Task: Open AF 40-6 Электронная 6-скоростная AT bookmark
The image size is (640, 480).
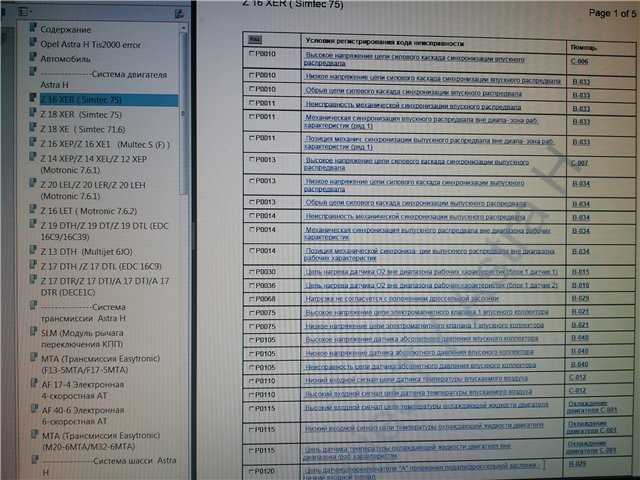Action: [83, 416]
